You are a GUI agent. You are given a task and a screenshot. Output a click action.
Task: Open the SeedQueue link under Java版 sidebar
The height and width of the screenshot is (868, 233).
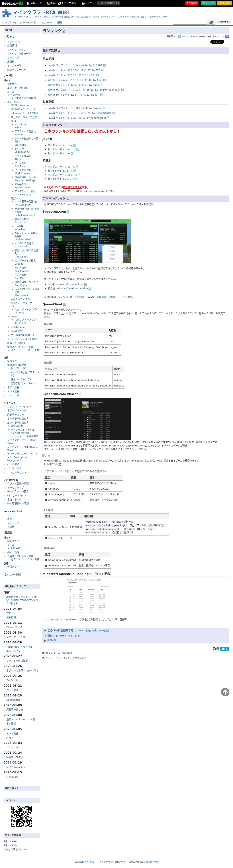click(x=17, y=327)
